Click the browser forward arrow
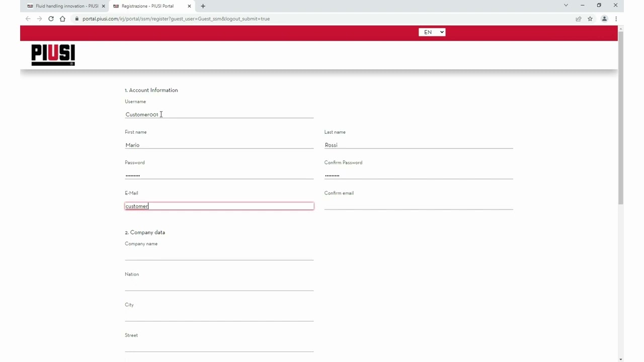The width and height of the screenshot is (644, 362). (x=39, y=19)
